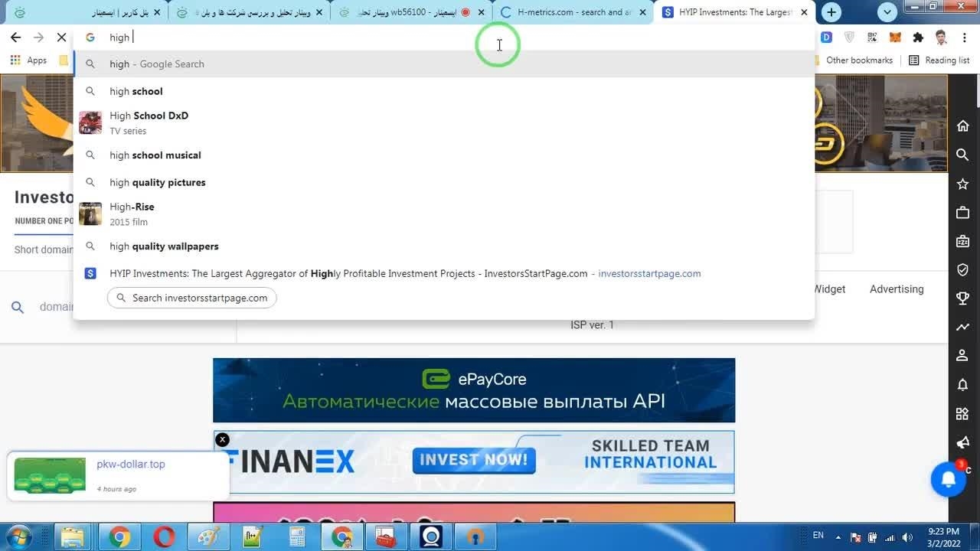This screenshot has width=980, height=551.
Task: Open the Advertising link
Action: point(896,289)
